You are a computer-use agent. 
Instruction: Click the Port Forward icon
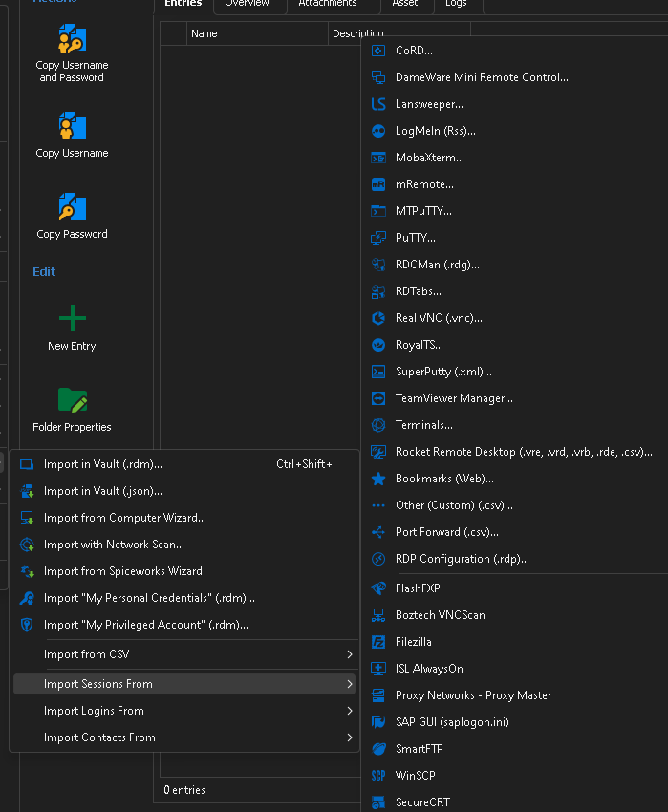378,532
